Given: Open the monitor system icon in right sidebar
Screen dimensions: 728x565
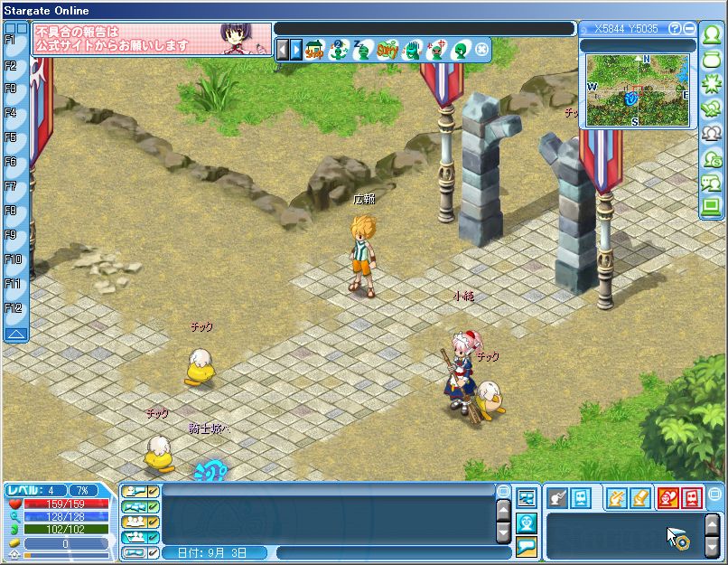Looking at the screenshot, I should coord(711,206).
